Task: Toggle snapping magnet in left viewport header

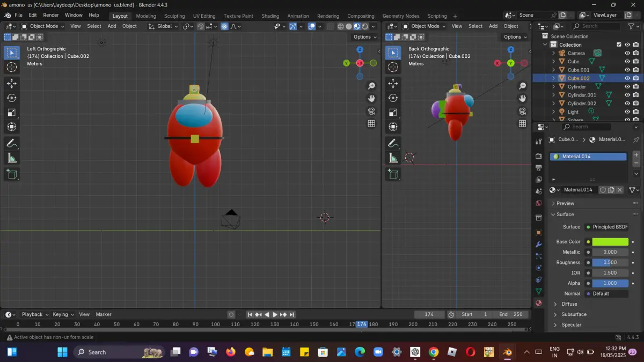Action: coord(200,26)
